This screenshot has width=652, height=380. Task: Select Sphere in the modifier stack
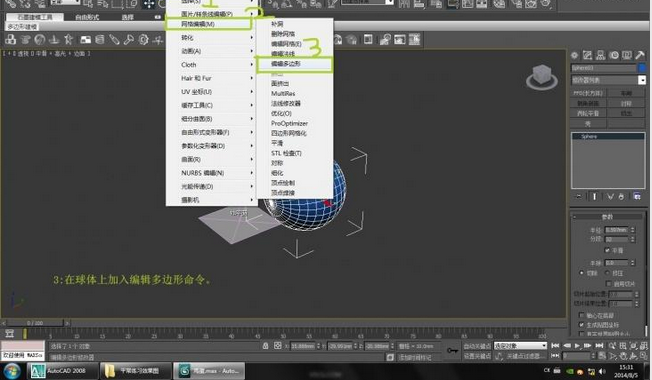click(x=608, y=136)
